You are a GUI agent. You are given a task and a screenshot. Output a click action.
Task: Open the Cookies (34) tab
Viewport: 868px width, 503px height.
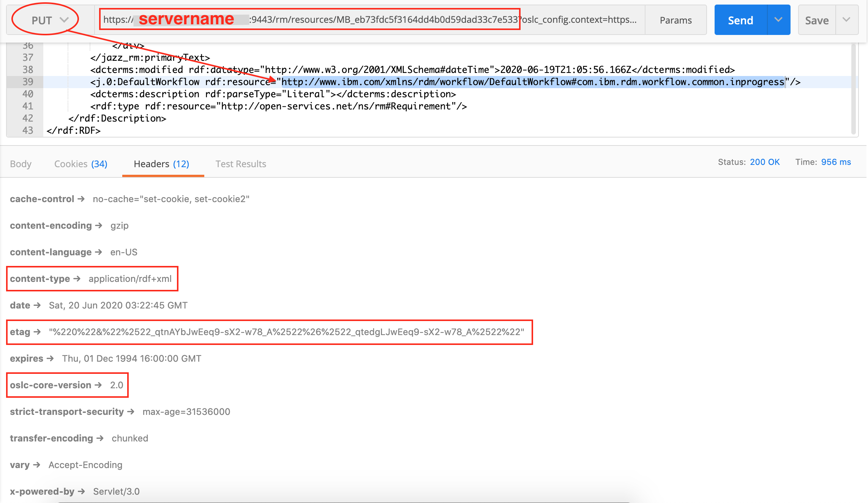[81, 164]
